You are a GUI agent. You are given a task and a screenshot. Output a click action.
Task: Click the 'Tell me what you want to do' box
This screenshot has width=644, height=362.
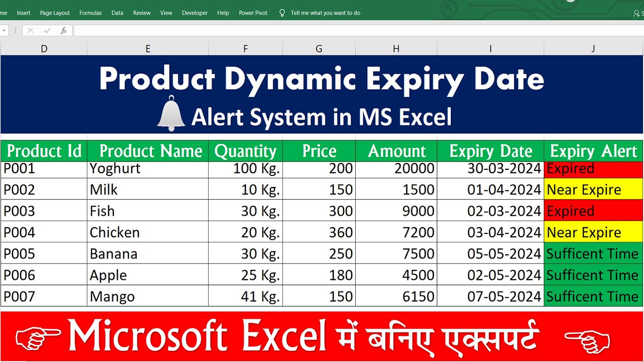coord(326,13)
